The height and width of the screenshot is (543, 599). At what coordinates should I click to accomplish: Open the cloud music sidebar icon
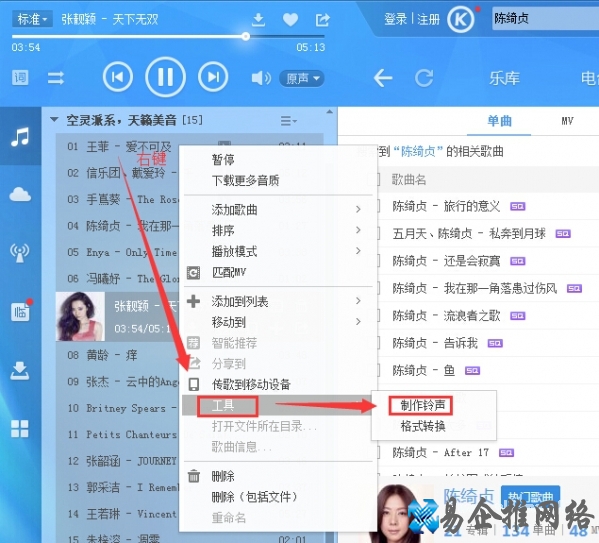pyautogui.click(x=20, y=195)
